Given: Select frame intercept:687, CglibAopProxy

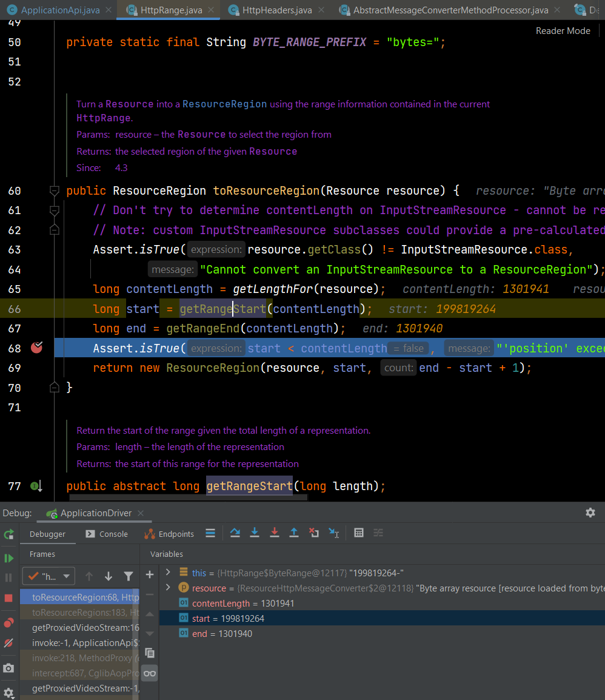Looking at the screenshot, I should coord(79,673).
